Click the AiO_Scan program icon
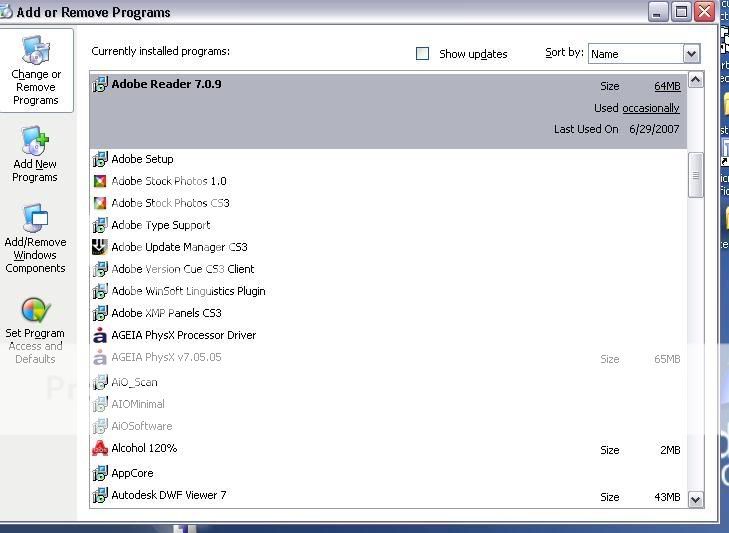 pos(100,382)
